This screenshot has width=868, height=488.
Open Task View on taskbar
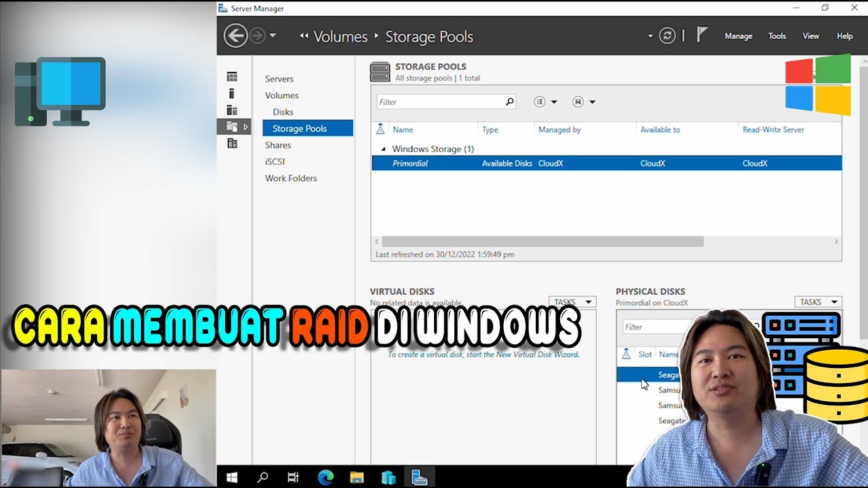(293, 477)
